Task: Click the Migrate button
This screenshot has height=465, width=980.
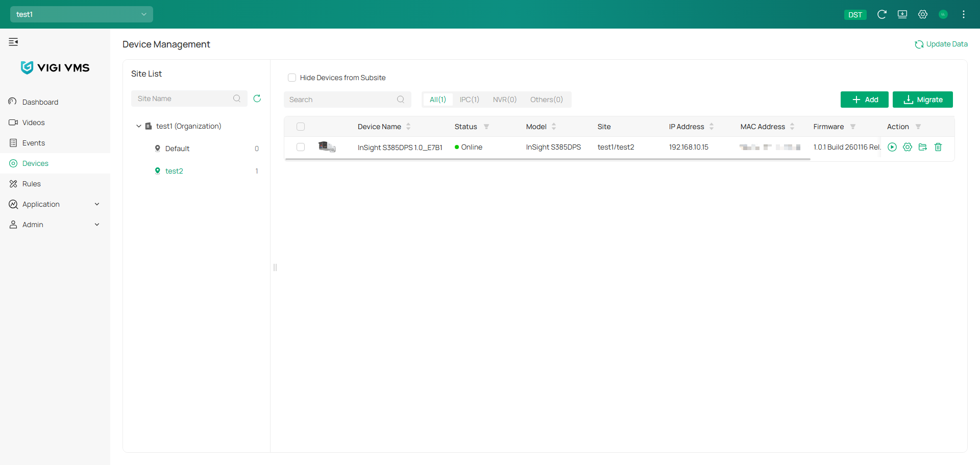Action: pyautogui.click(x=923, y=100)
